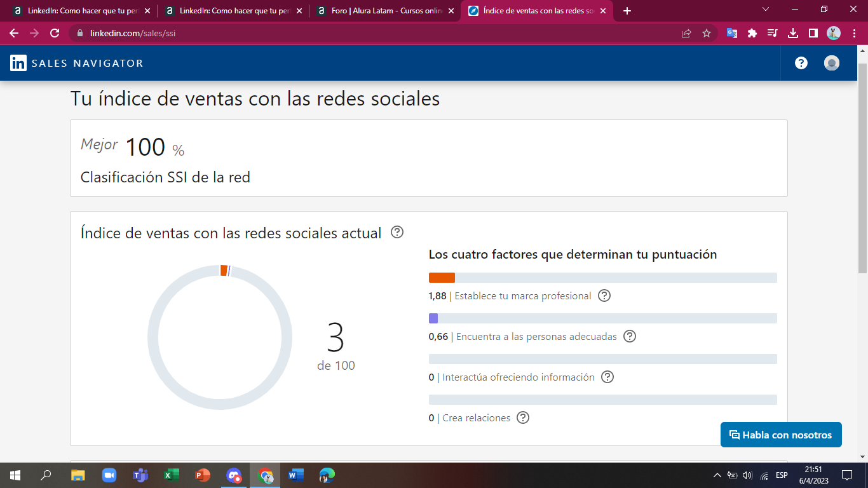The image size is (868, 488).
Task: Open the volume control in system tray
Action: point(747,475)
